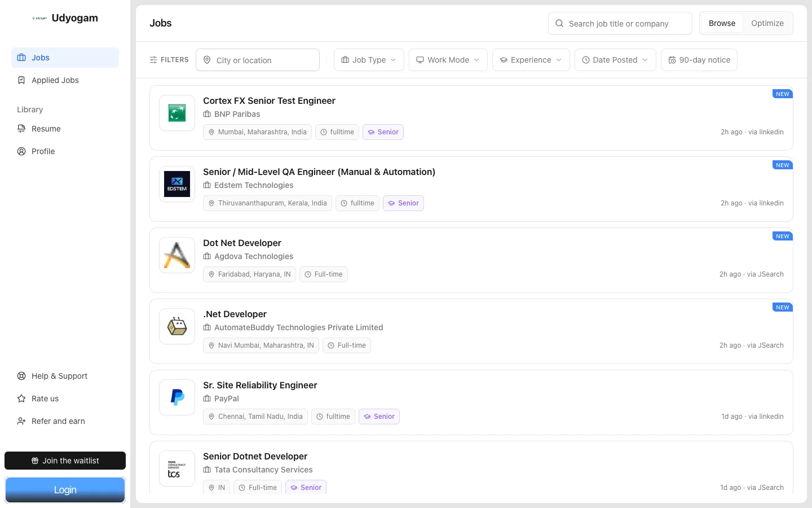The height and width of the screenshot is (508, 812).
Task: Click the Work Mode chevron arrow
Action: [x=476, y=60]
